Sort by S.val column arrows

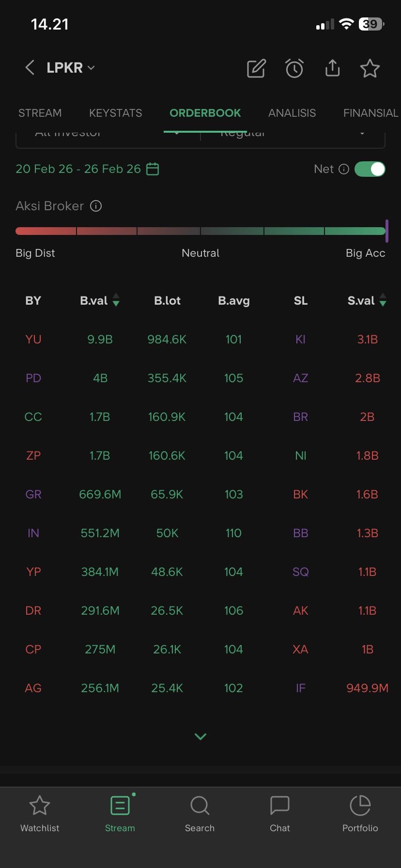pos(383,300)
